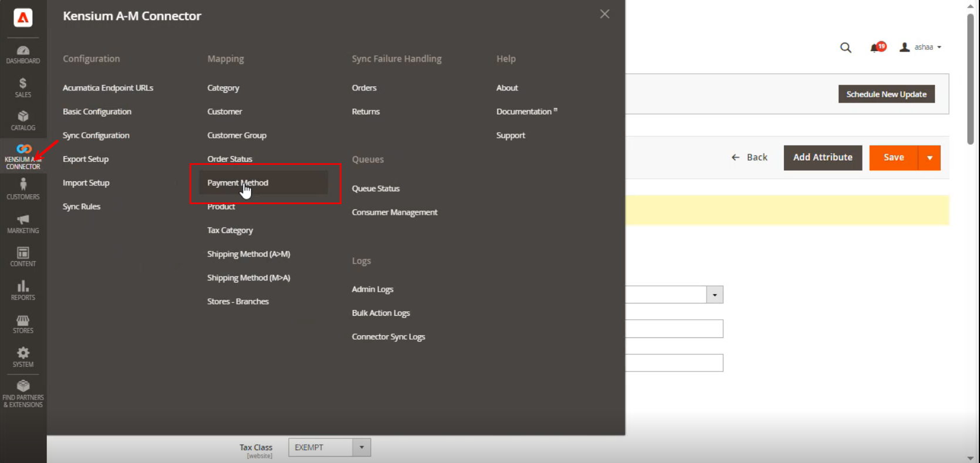Open the Catalog sidebar menu

coord(23,121)
